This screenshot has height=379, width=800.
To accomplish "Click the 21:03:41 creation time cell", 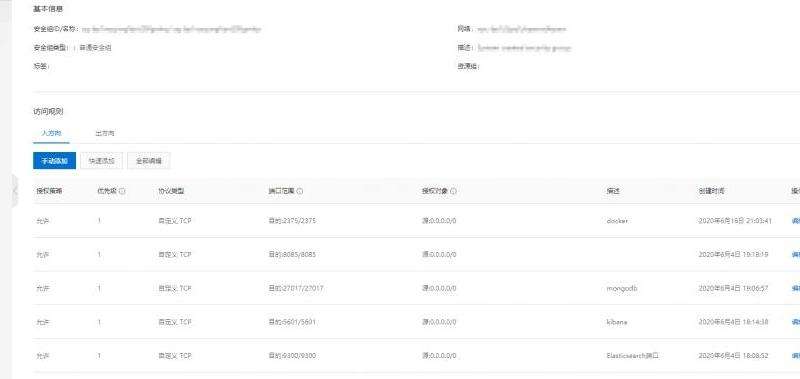I will (x=735, y=221).
